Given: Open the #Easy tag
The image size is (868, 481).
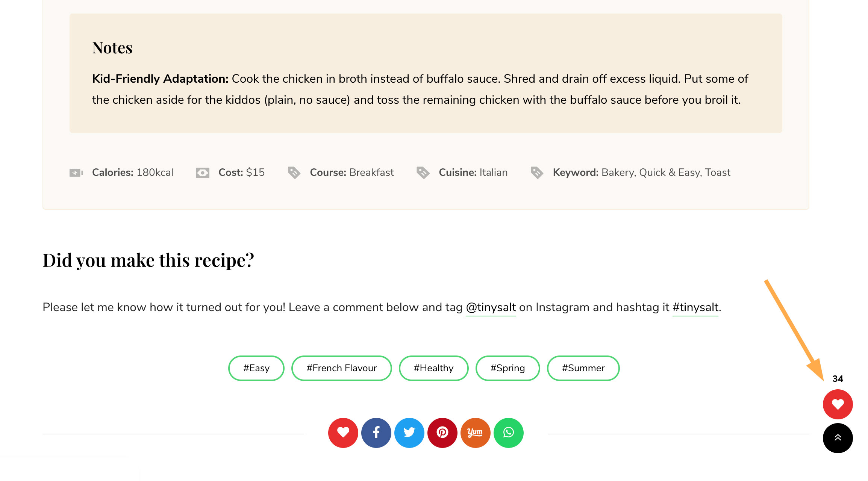Looking at the screenshot, I should [256, 368].
